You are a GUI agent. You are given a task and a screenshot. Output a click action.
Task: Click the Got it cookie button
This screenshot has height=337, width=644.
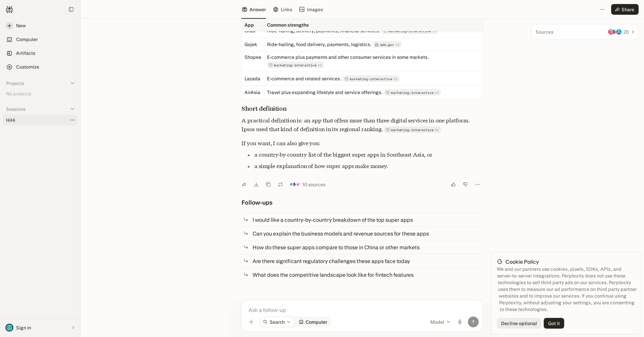(x=554, y=323)
